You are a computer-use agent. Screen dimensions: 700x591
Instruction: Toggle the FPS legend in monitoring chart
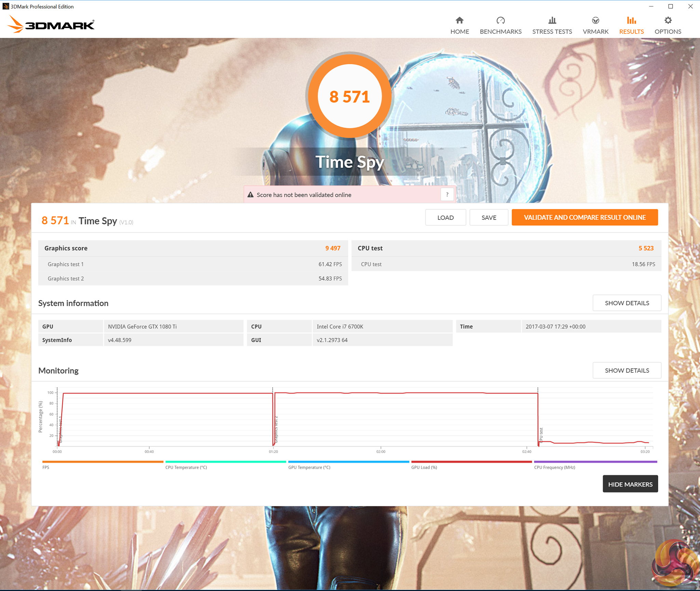click(46, 467)
